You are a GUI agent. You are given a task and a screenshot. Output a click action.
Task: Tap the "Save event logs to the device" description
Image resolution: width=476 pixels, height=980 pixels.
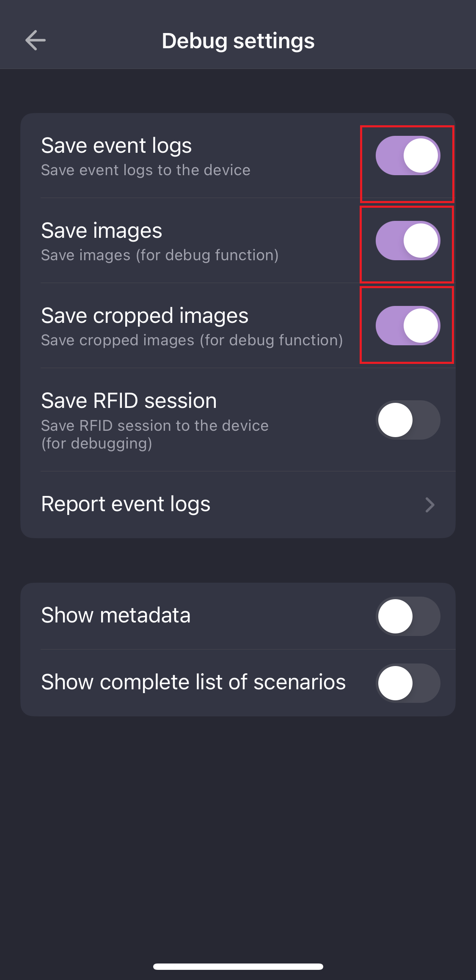(146, 170)
